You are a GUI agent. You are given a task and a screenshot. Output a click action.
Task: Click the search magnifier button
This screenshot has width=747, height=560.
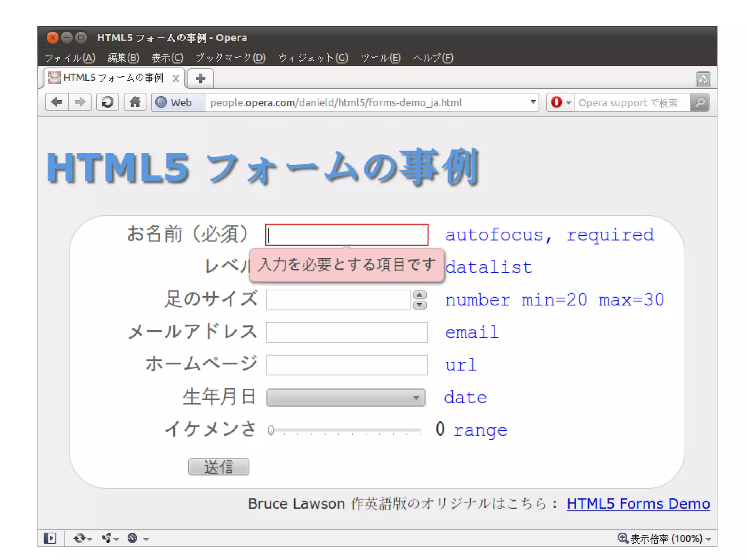(700, 102)
